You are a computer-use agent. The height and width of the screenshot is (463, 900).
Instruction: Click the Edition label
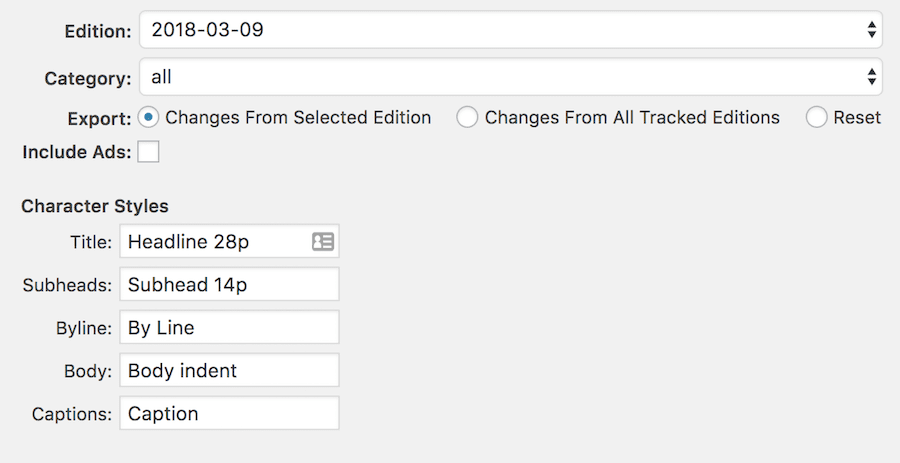point(98,31)
